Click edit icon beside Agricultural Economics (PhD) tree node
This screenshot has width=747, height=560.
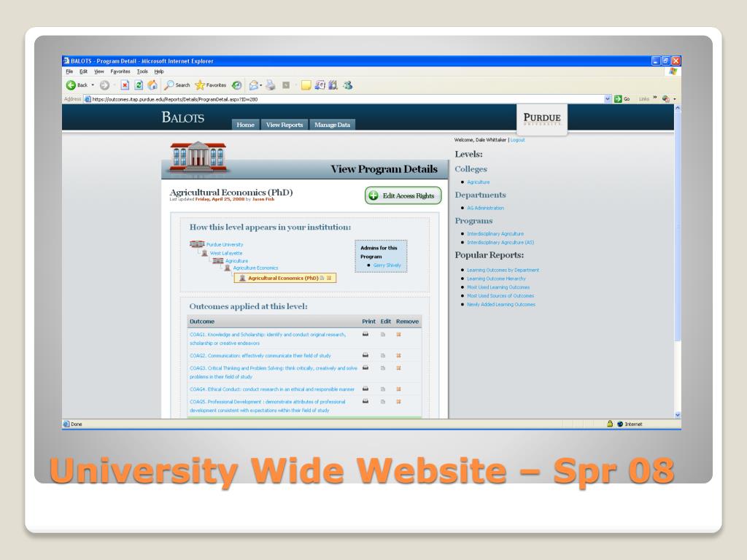[x=322, y=278]
